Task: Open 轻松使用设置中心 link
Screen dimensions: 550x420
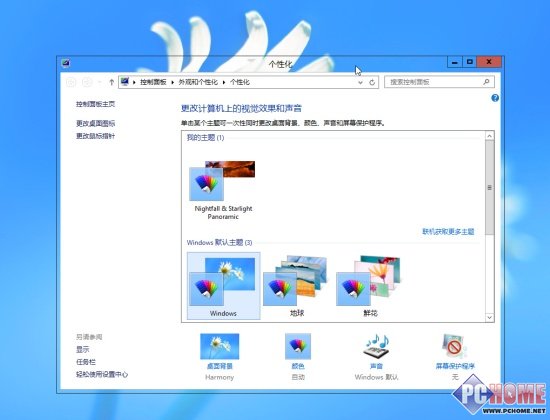Action: (102, 374)
